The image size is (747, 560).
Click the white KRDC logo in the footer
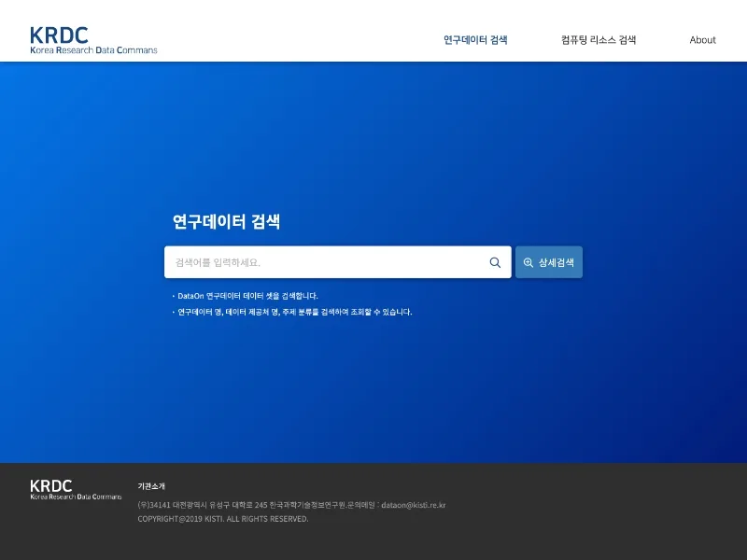coord(76,489)
